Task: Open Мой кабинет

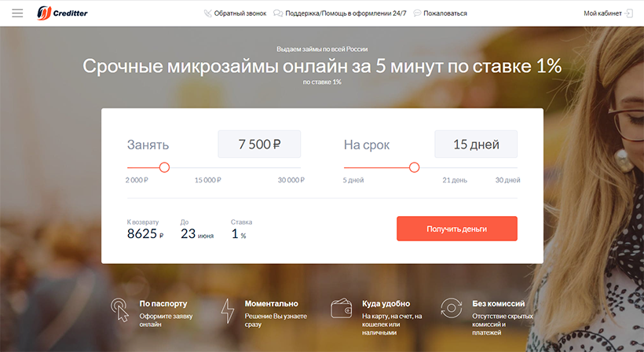Action: 602,13
